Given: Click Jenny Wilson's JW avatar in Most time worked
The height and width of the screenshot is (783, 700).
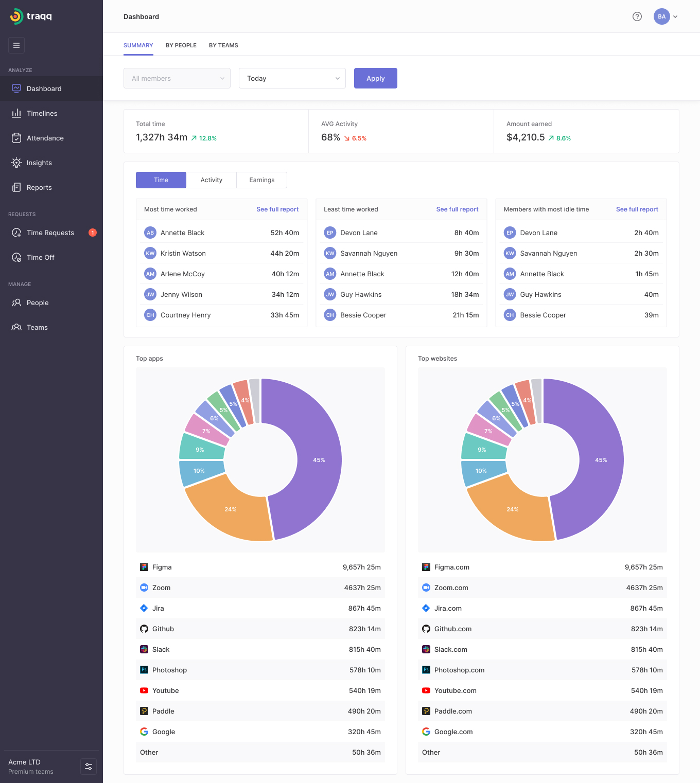Looking at the screenshot, I should (x=150, y=294).
